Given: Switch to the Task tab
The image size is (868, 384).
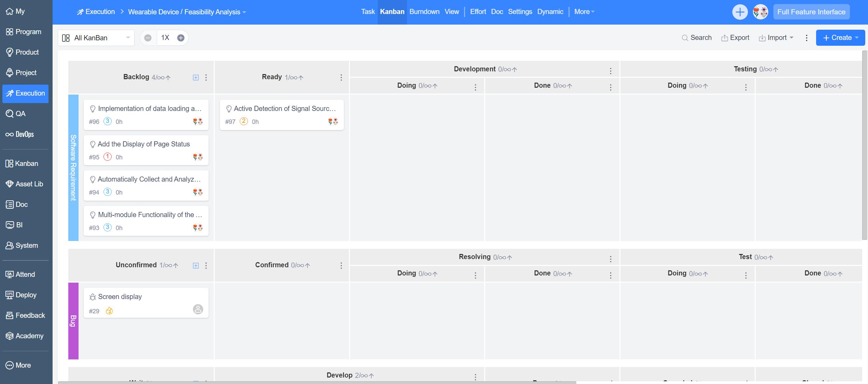Looking at the screenshot, I should tap(368, 12).
